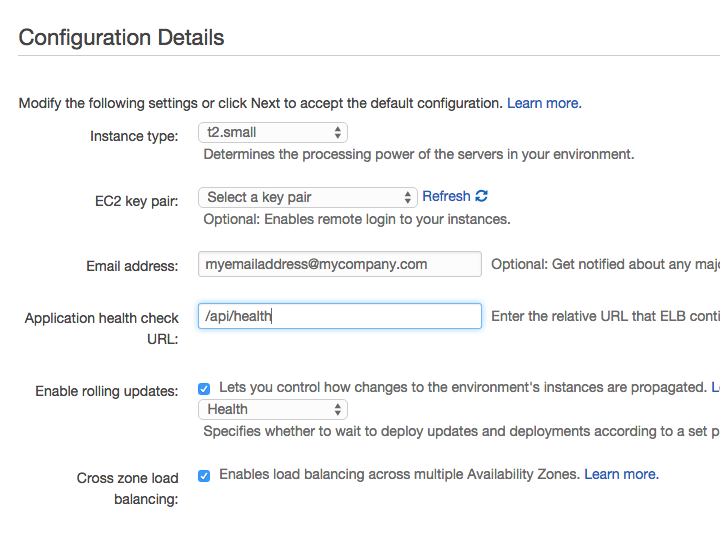Open the t2.small instance type dropdown
This screenshot has width=720, height=534.
273,133
